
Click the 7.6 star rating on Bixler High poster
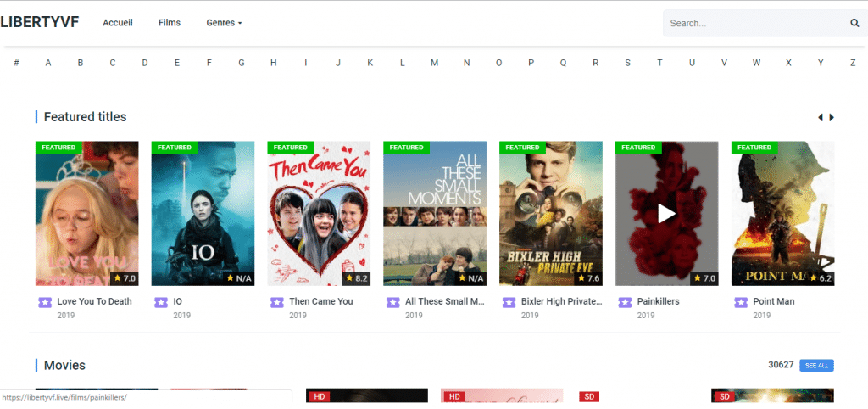(588, 278)
